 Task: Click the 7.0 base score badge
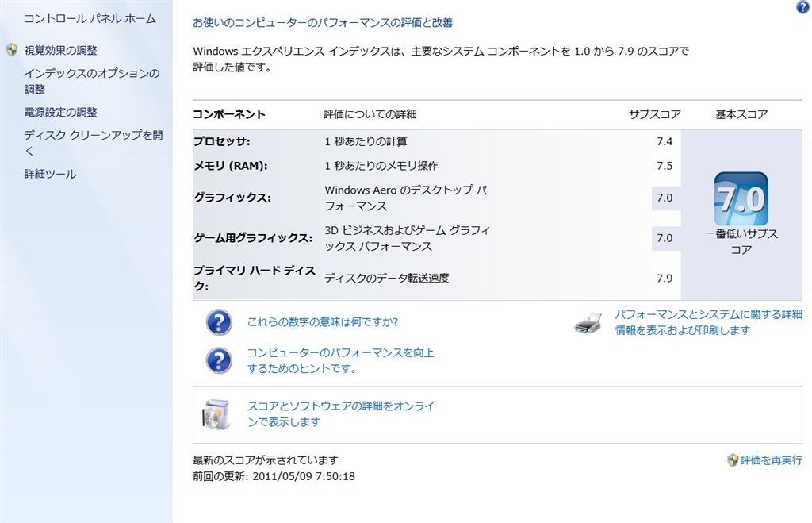(741, 199)
